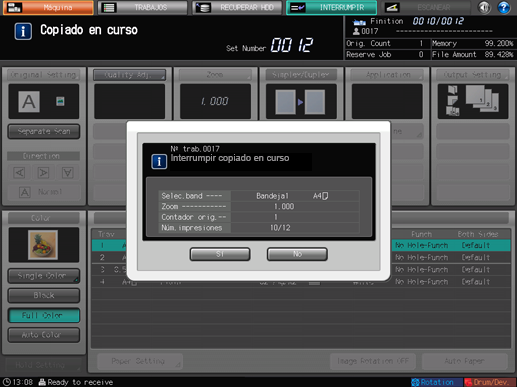
Task: Open Zoom settings header
Action: tap(215, 75)
